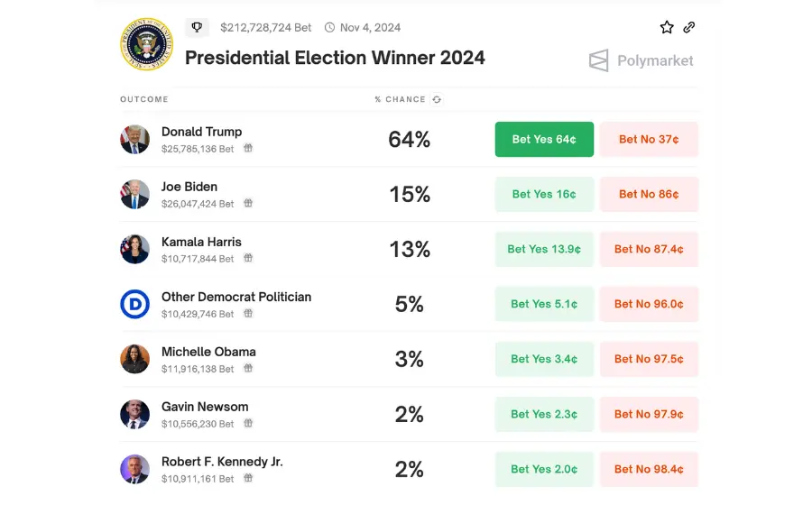This screenshot has height=505, width=812.
Task: Bet Yes 64¢ on Donald Trump
Action: (x=544, y=139)
